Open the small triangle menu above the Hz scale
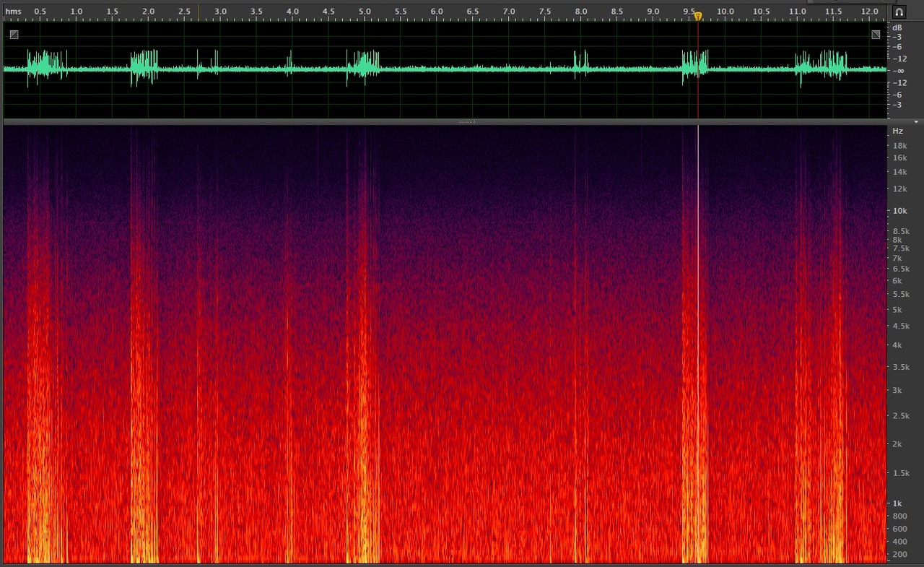The image size is (924, 567). click(x=916, y=122)
